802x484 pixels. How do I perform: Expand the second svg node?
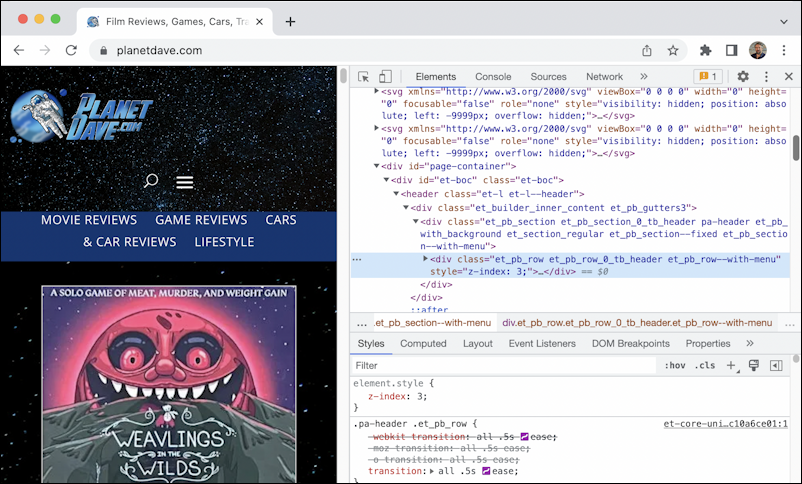click(376, 128)
